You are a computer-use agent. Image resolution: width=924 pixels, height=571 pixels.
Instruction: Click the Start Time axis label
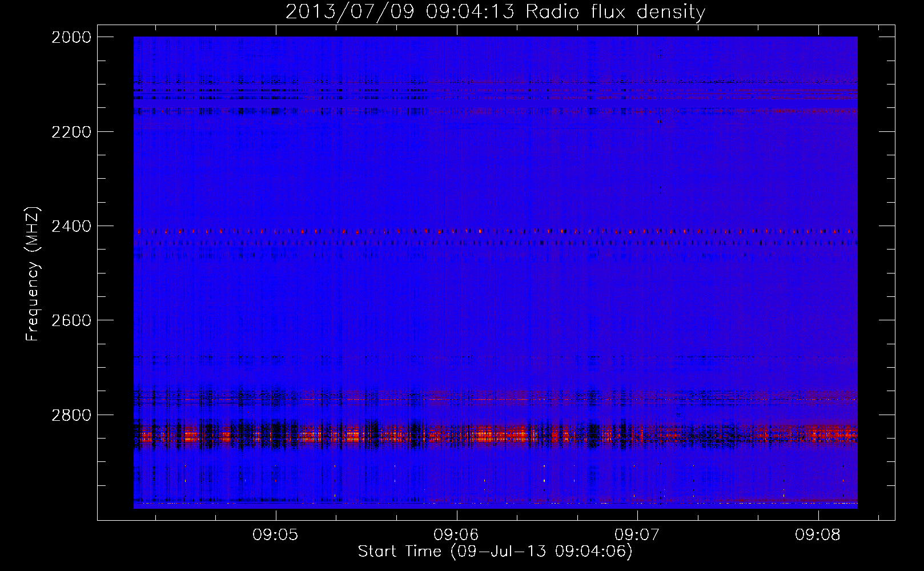pos(495,552)
